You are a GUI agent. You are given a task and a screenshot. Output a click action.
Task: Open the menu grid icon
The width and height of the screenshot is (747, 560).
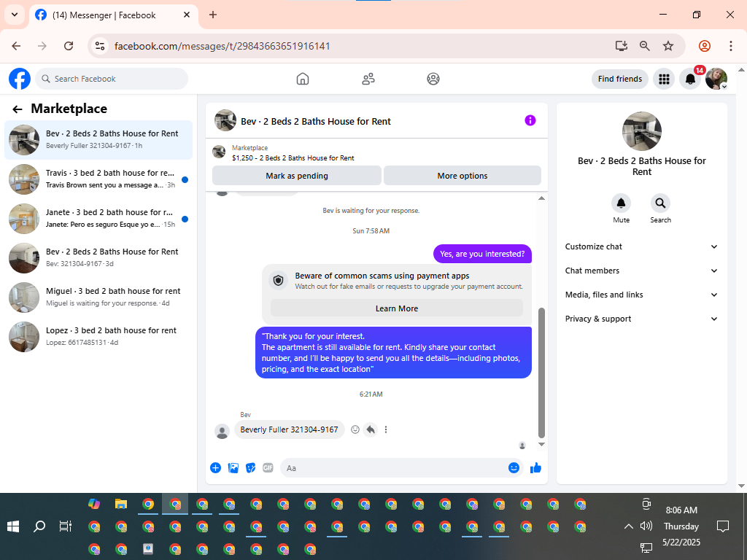(x=664, y=79)
